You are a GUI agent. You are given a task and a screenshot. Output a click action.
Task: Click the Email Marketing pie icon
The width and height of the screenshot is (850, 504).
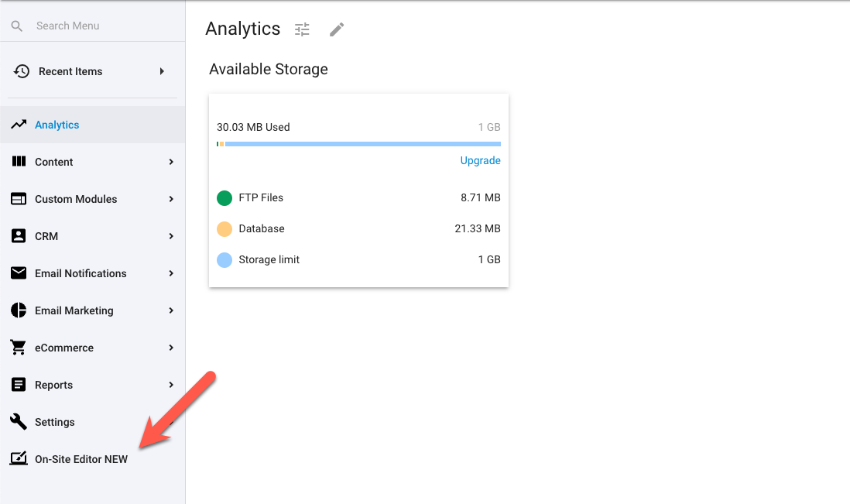(x=19, y=310)
